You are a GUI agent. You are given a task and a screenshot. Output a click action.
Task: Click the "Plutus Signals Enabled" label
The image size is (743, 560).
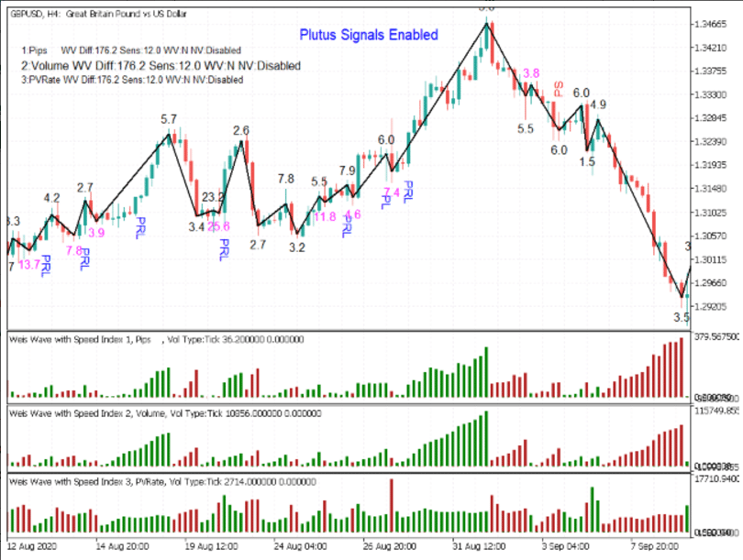(x=369, y=35)
